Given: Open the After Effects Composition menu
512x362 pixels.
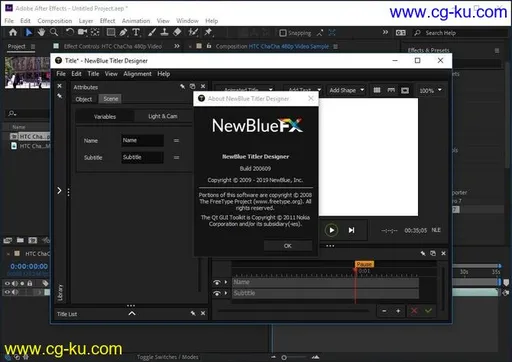Looking at the screenshot, I should (x=55, y=21).
